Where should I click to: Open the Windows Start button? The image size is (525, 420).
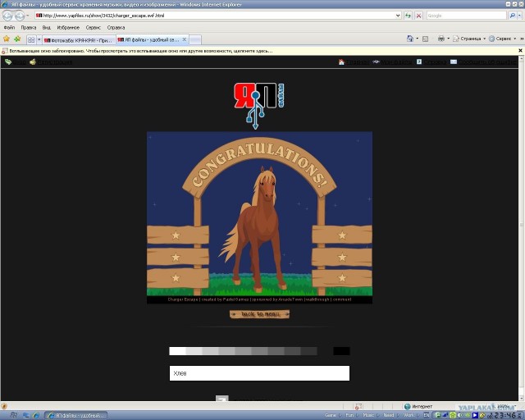tap(13, 415)
